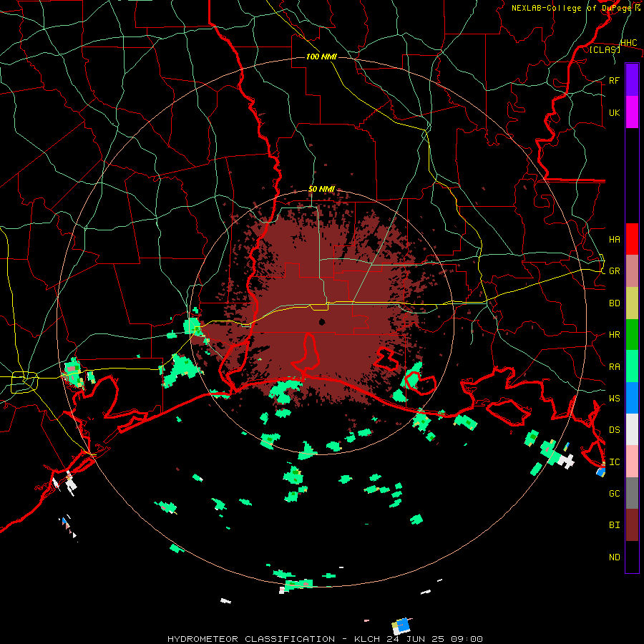
Task: Click the 'ND' legend label
Action: [614, 557]
